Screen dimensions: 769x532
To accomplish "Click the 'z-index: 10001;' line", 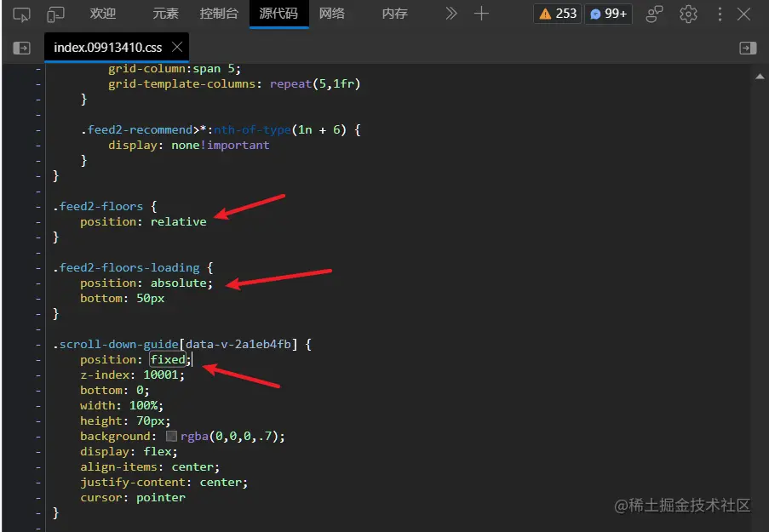I will point(132,375).
